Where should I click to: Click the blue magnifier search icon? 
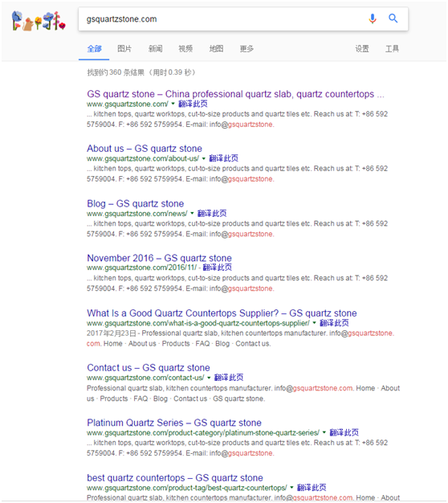[393, 18]
